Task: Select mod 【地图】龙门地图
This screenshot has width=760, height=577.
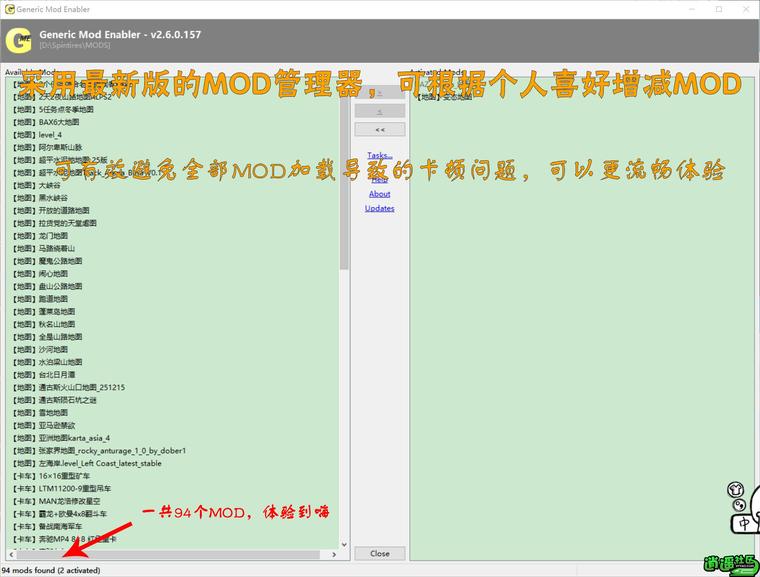Action: pos(40,236)
